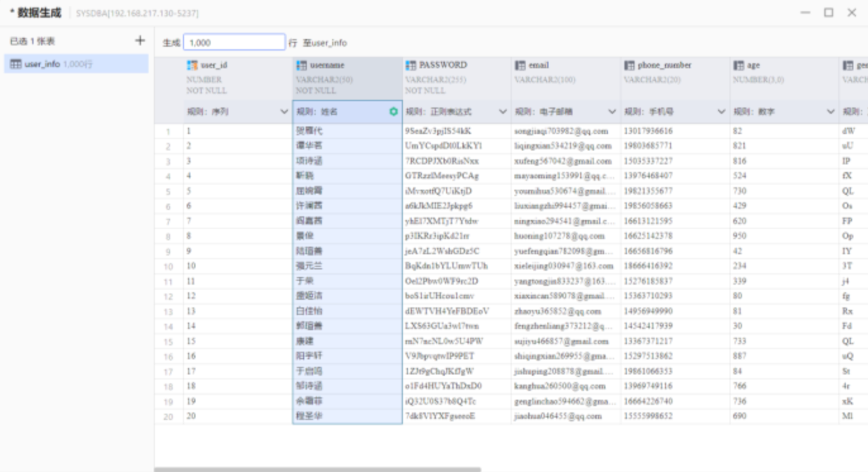Select the user_info table in the left list
The height and width of the screenshot is (472, 868).
(x=77, y=64)
